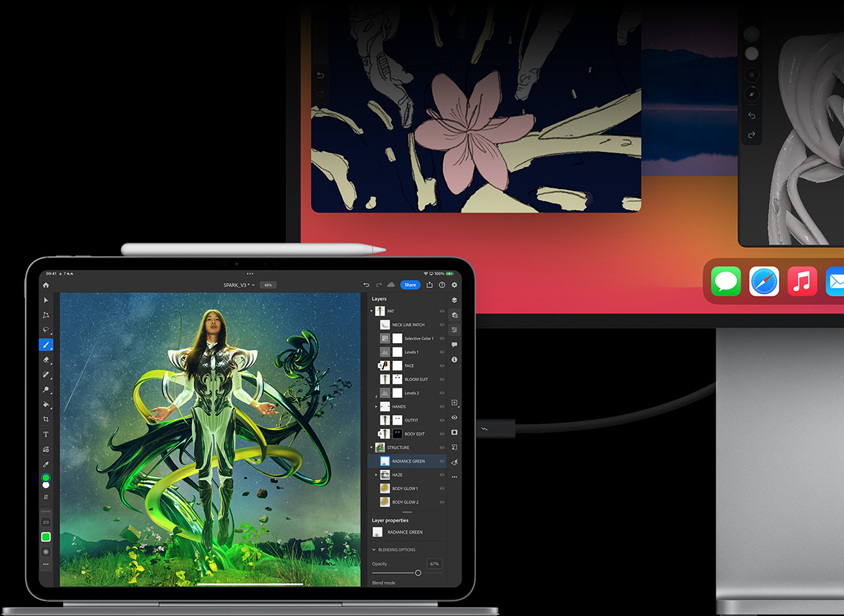Hide the FACE layer
This screenshot has width=844, height=616.
point(442,366)
